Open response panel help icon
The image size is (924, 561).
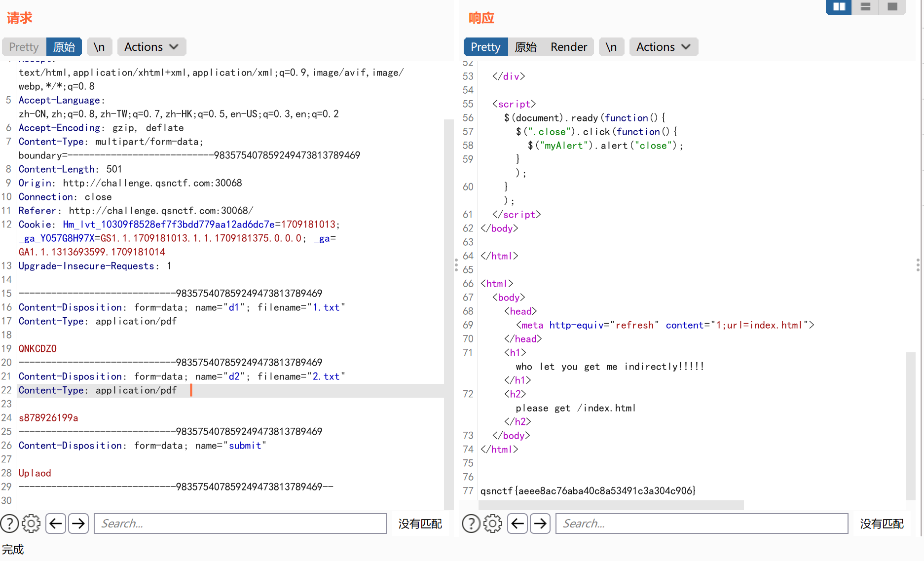tap(471, 524)
